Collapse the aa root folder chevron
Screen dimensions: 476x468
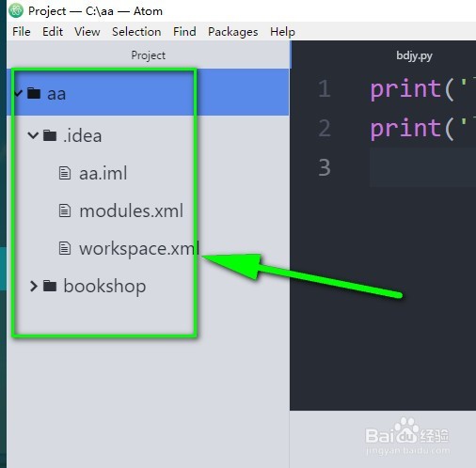(18, 93)
